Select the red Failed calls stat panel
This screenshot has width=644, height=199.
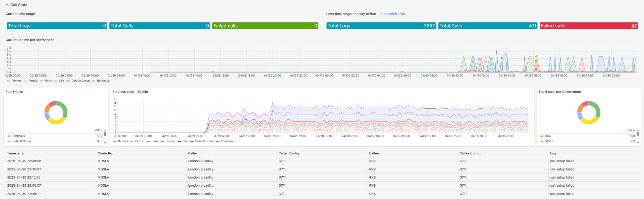coord(588,26)
